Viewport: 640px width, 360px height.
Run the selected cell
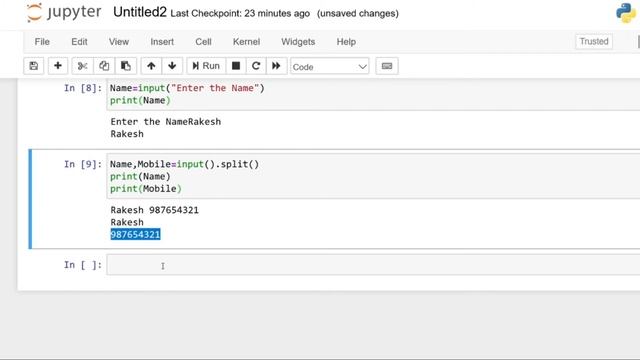tap(206, 66)
